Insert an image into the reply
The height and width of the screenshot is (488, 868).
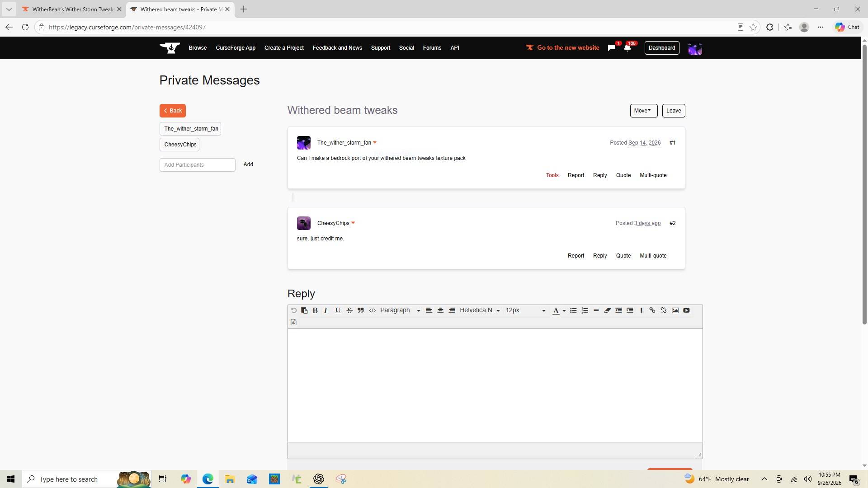click(675, 310)
